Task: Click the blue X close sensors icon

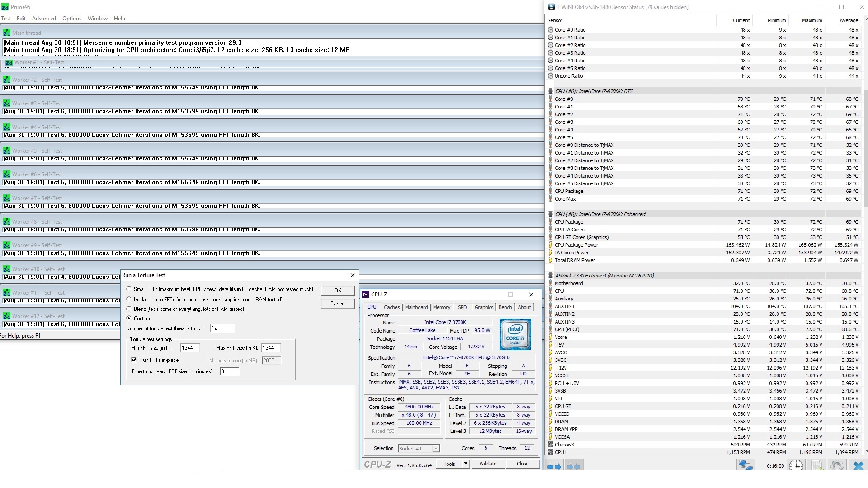Action: point(858,465)
